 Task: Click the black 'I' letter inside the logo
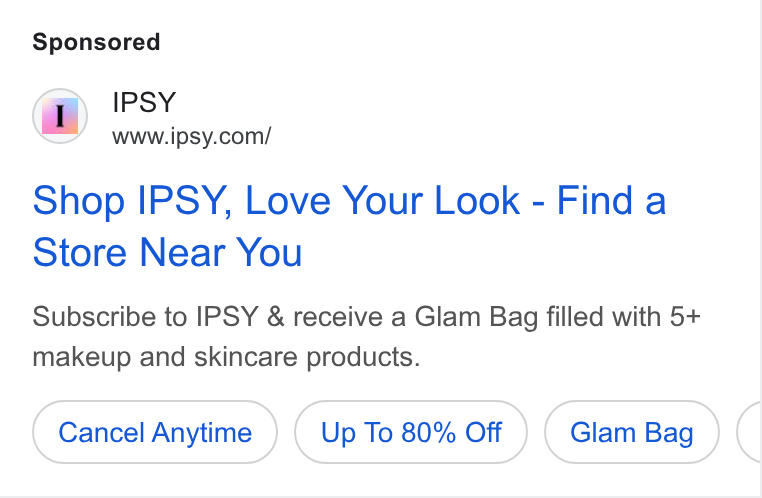click(60, 116)
